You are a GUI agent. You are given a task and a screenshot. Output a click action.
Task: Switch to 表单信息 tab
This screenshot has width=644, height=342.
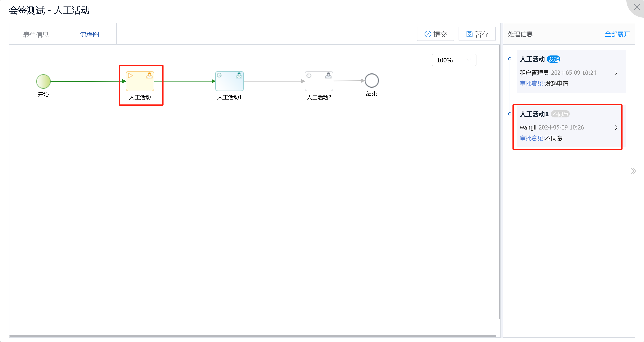36,34
